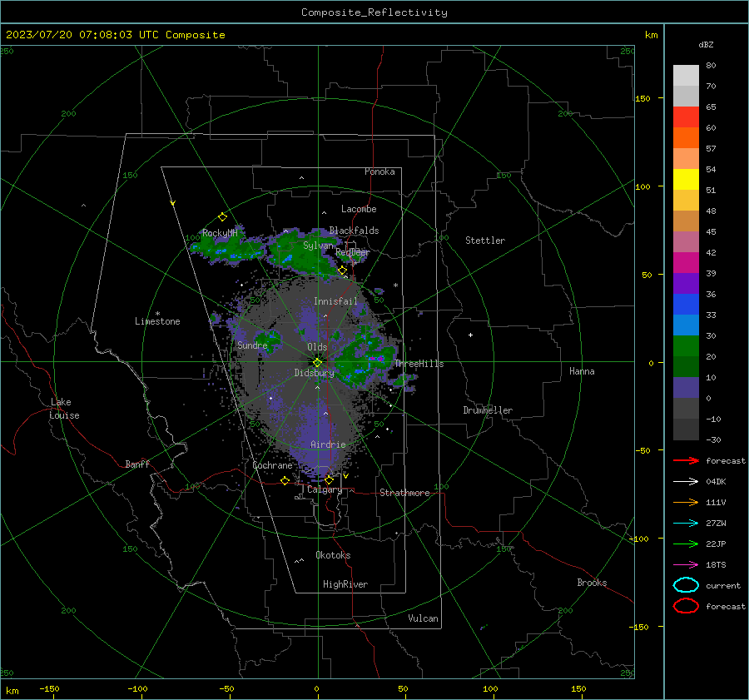The height and width of the screenshot is (700, 749).
Task: Click the ThreeHills town label
Action: [419, 364]
